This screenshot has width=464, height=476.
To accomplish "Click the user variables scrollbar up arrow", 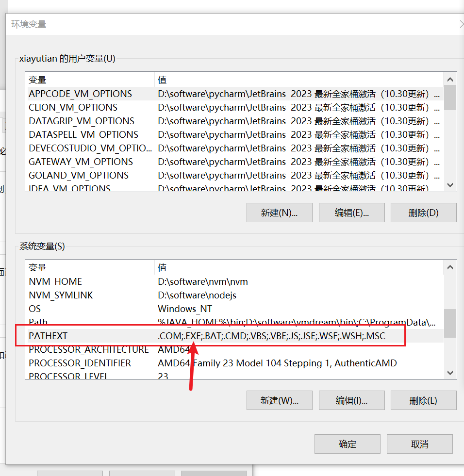I will (450, 80).
